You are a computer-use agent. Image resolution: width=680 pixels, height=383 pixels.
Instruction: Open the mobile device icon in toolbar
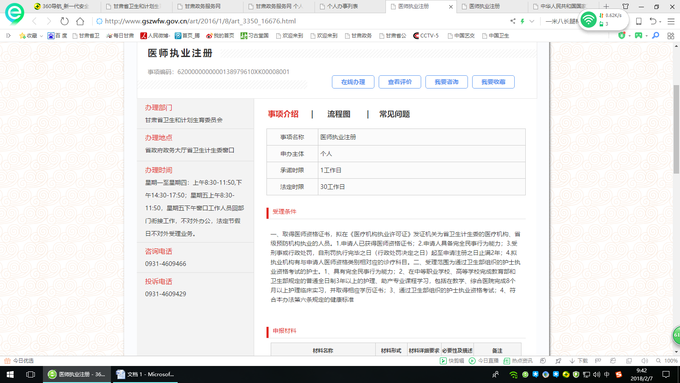tap(639, 21)
